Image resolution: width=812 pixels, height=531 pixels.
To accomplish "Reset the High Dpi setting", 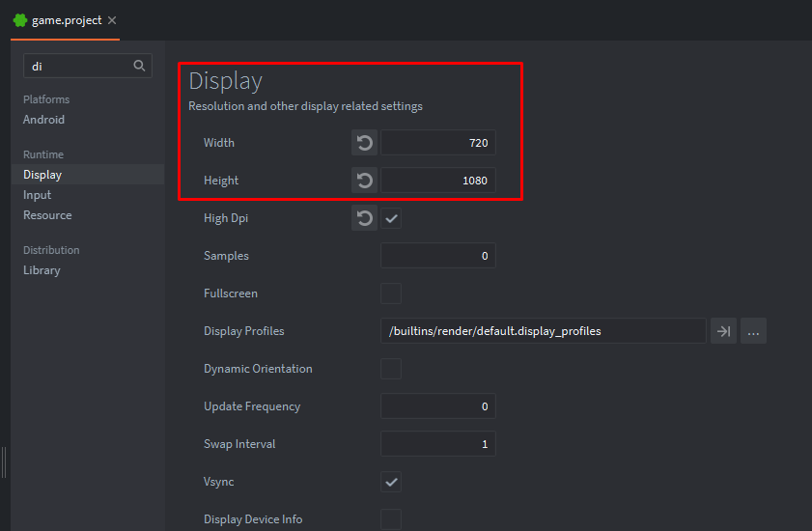I will click(364, 218).
